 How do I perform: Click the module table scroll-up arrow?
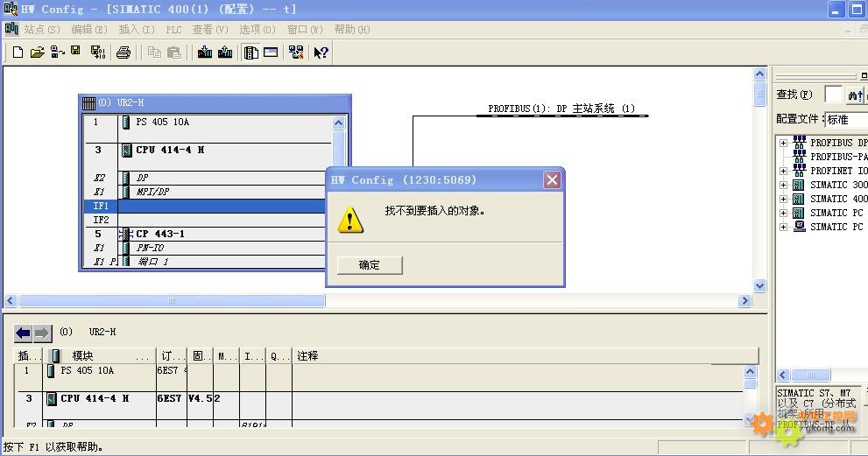pos(750,372)
